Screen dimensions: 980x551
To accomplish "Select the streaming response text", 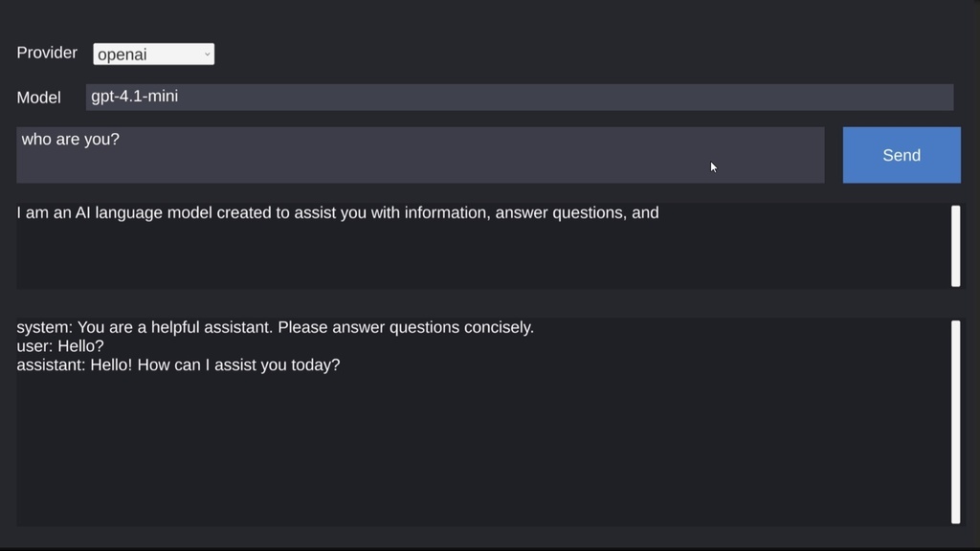I will (337, 212).
